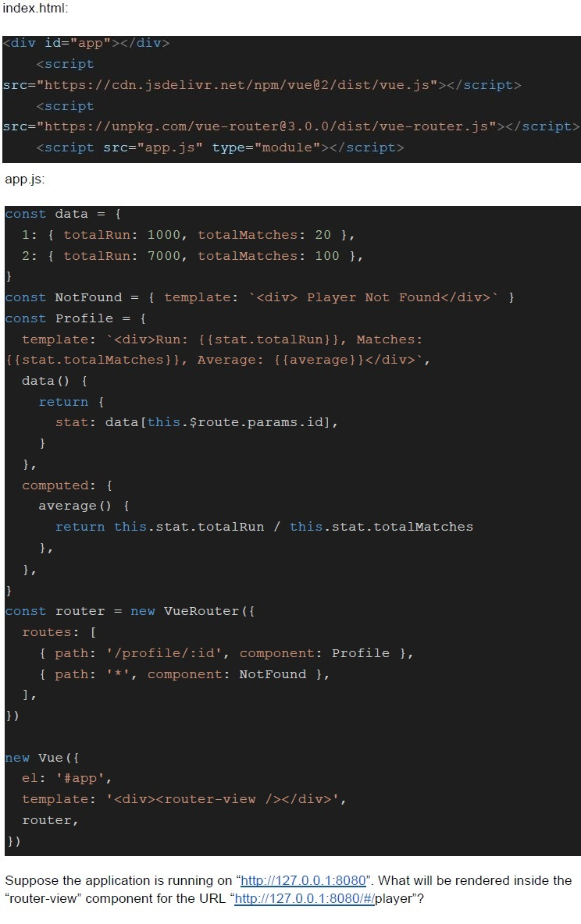Click the vue-router unpkg src line
Viewport: 581px width, 924px height.
point(290,126)
